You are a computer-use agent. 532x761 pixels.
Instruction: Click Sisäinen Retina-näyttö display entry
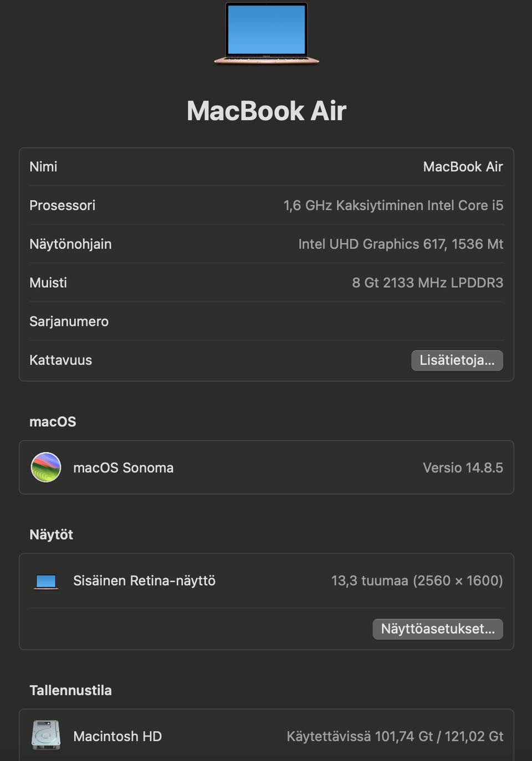pos(144,581)
